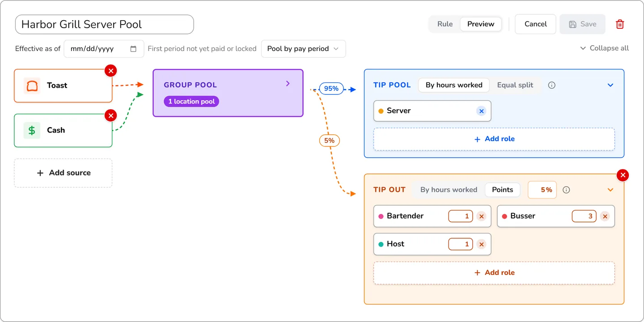
Task: Add role to the Tip Out
Action: pos(494,273)
